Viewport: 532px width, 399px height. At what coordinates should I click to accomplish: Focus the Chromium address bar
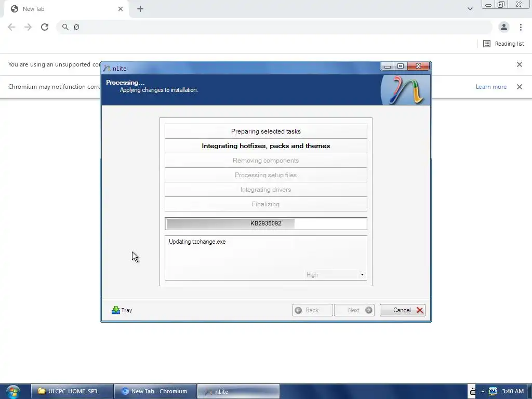(x=275, y=27)
